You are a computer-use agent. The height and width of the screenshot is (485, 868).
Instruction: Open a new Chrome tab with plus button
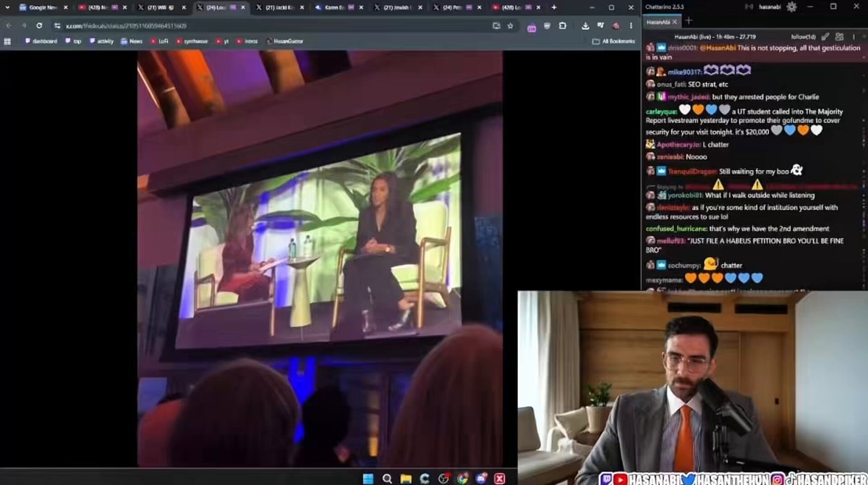tap(554, 7)
